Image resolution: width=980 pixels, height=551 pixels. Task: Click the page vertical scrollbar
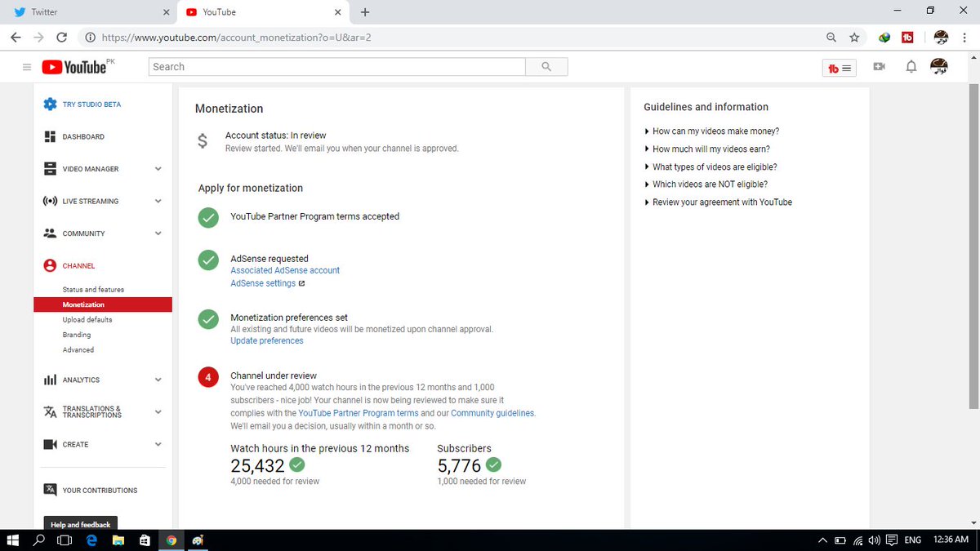973,245
